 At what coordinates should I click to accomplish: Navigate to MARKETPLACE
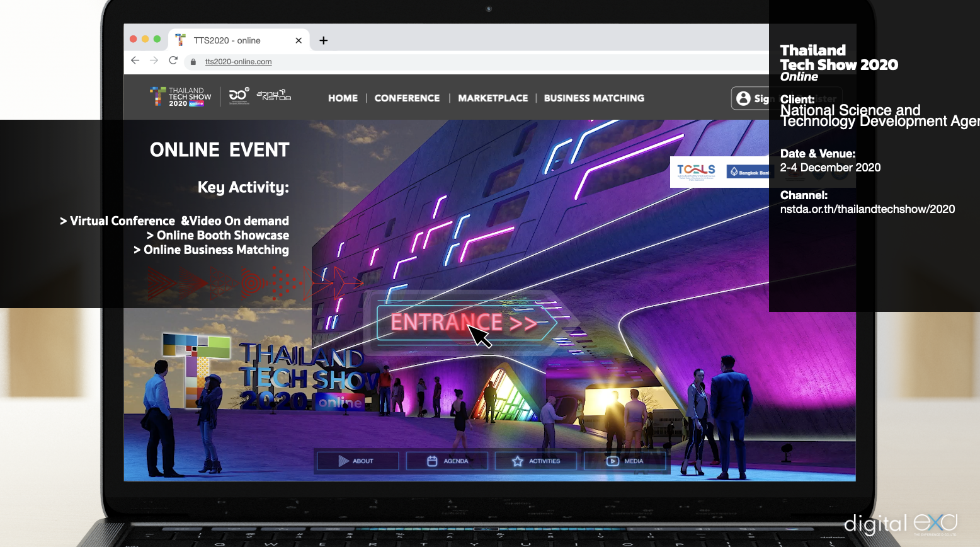tap(493, 98)
